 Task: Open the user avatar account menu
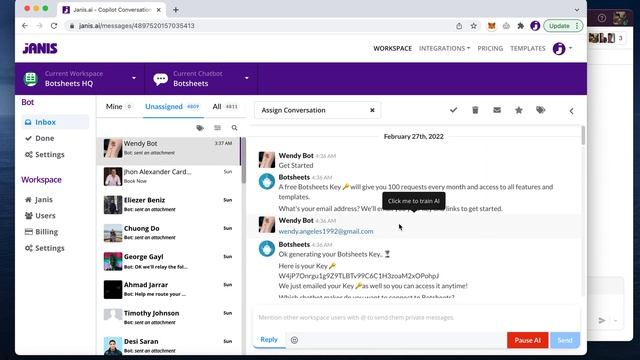[x=562, y=48]
